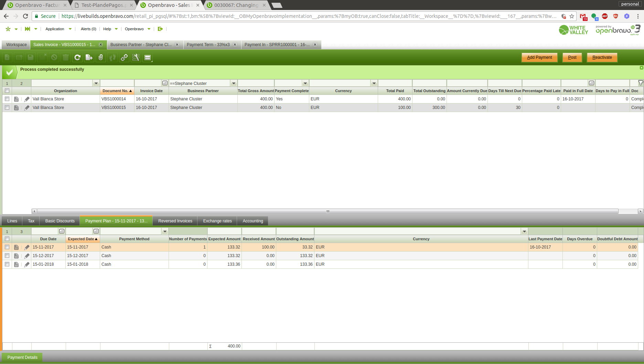Click the funnel filter icon of invoice grid
Image resolution: width=644 pixels, height=364 pixels.
tap(641, 83)
